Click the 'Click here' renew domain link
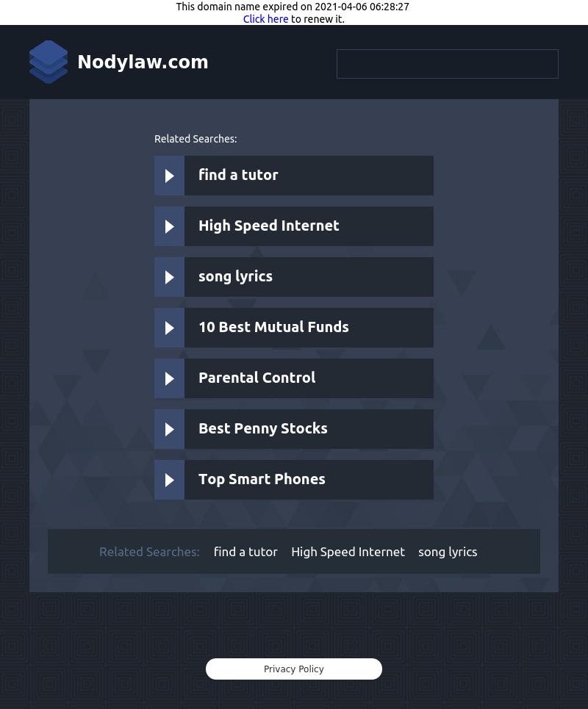588x709 pixels. pyautogui.click(x=265, y=19)
